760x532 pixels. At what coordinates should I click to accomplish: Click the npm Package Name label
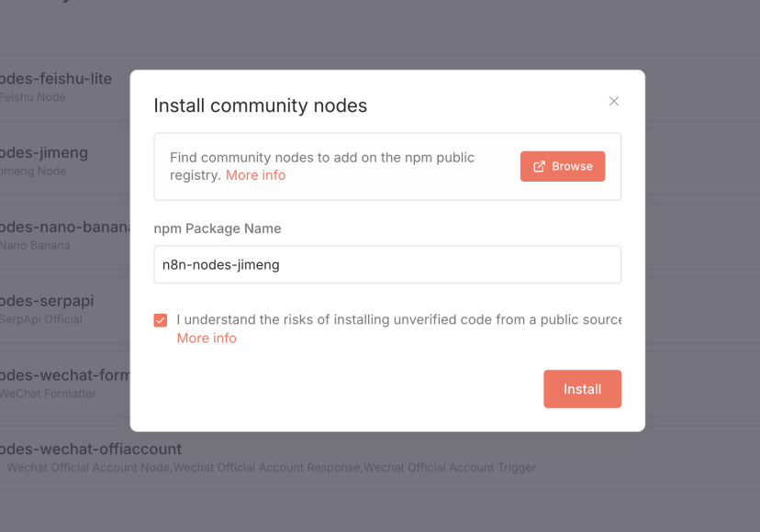[x=218, y=228]
